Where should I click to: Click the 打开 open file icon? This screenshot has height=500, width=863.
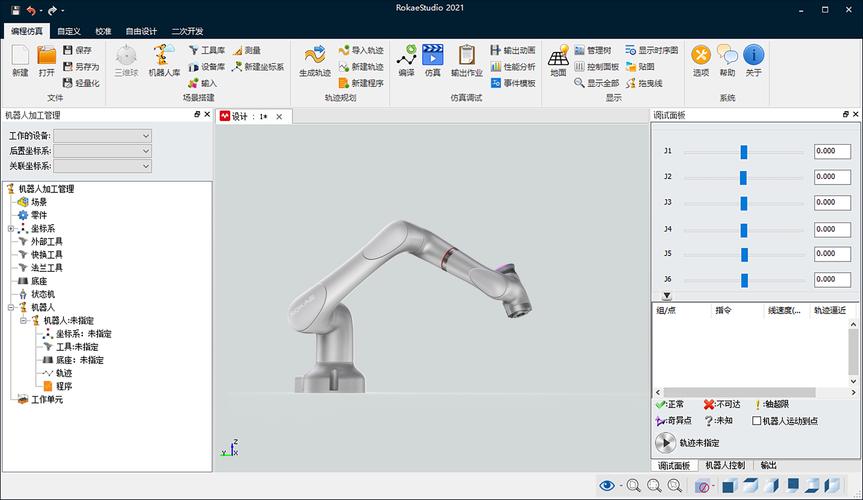point(46,61)
